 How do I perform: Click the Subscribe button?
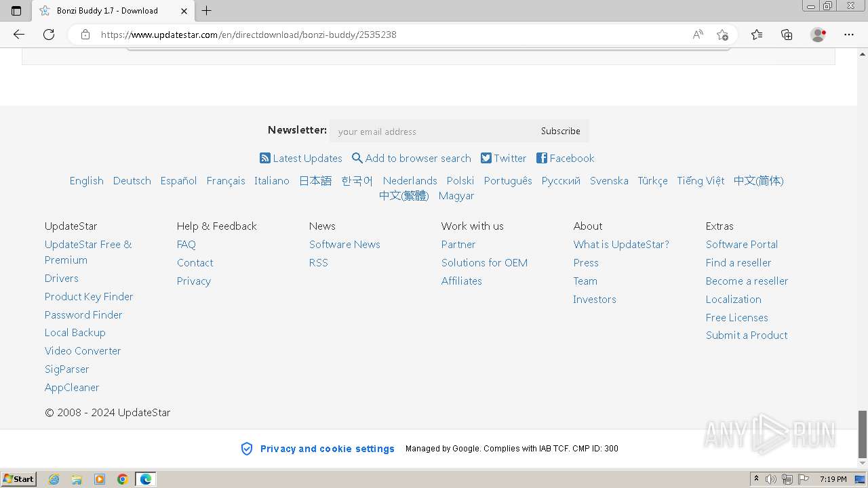click(x=561, y=131)
